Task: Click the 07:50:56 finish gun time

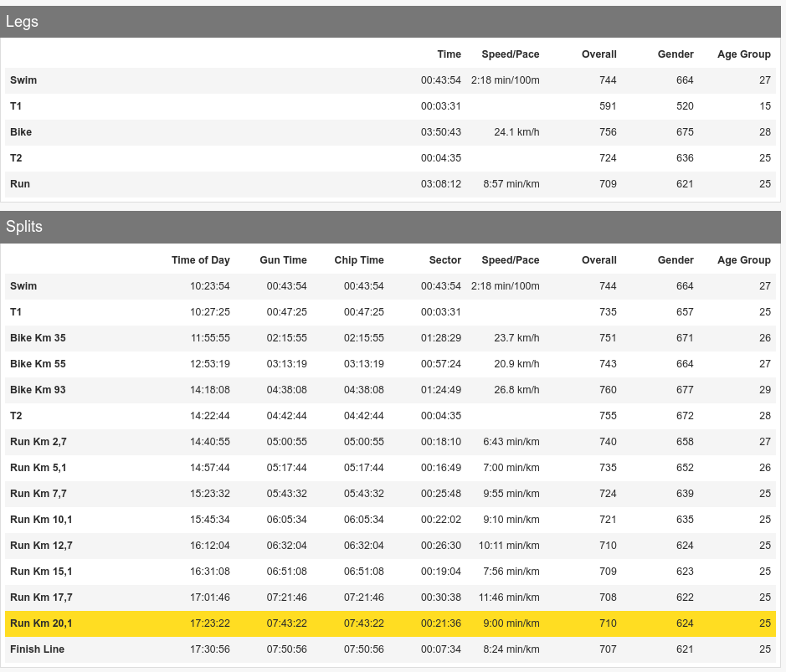Action: click(286, 649)
